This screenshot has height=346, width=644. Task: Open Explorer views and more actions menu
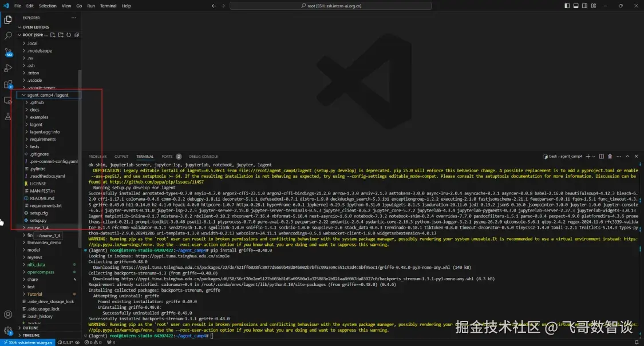point(73,18)
